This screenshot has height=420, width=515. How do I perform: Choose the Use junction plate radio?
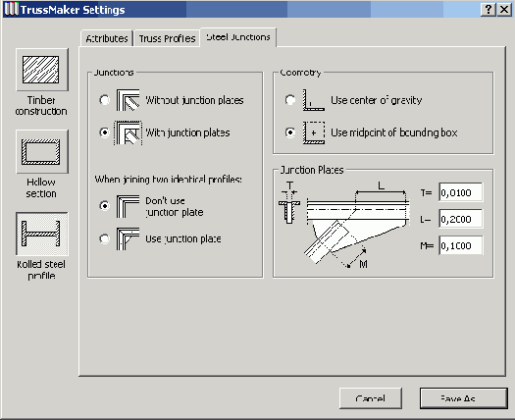(104, 238)
